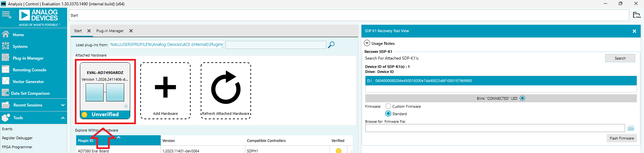Select the D:\ drive device ID row
Viewport: 644px width, 153px height.
click(501, 81)
